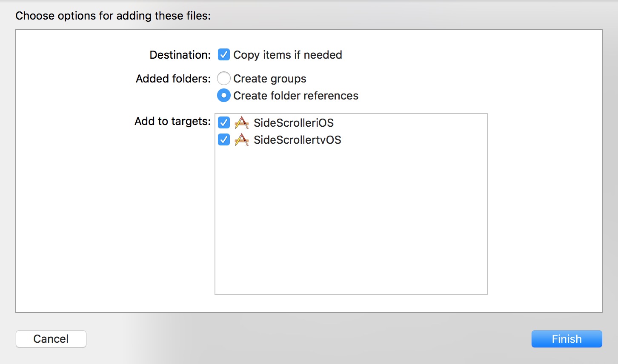Select the SideScrollertvOS target name
Image resolution: width=618 pixels, height=364 pixels.
click(x=298, y=140)
